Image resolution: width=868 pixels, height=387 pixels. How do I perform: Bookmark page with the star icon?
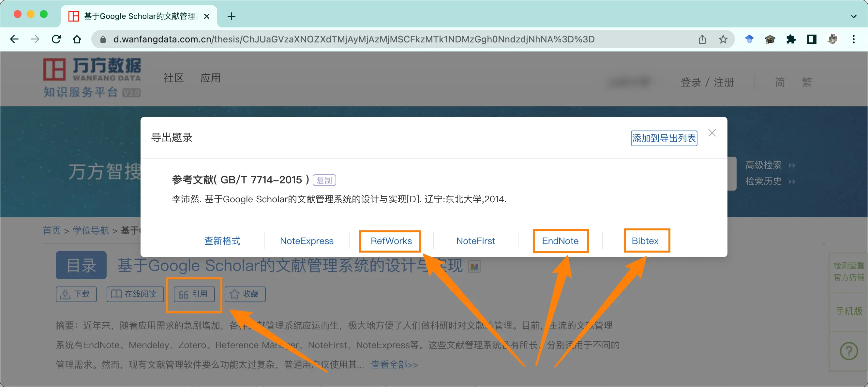tap(723, 39)
